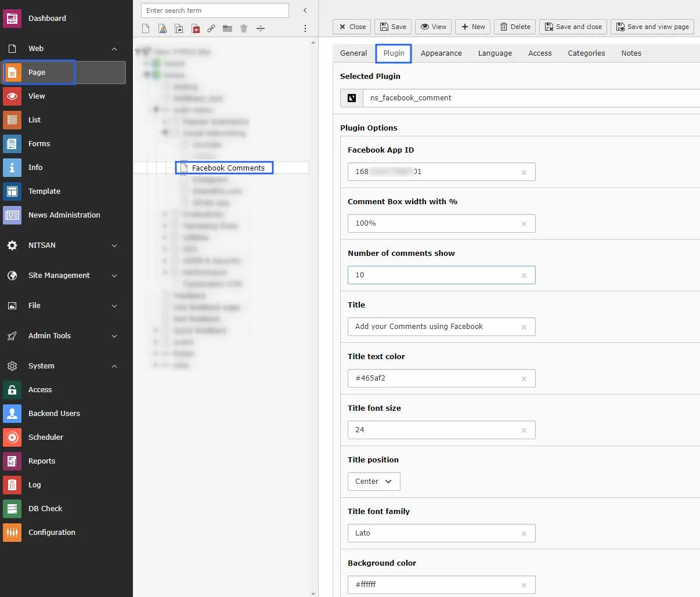The width and height of the screenshot is (700, 597).
Task: Click the Save button
Action: (x=393, y=27)
